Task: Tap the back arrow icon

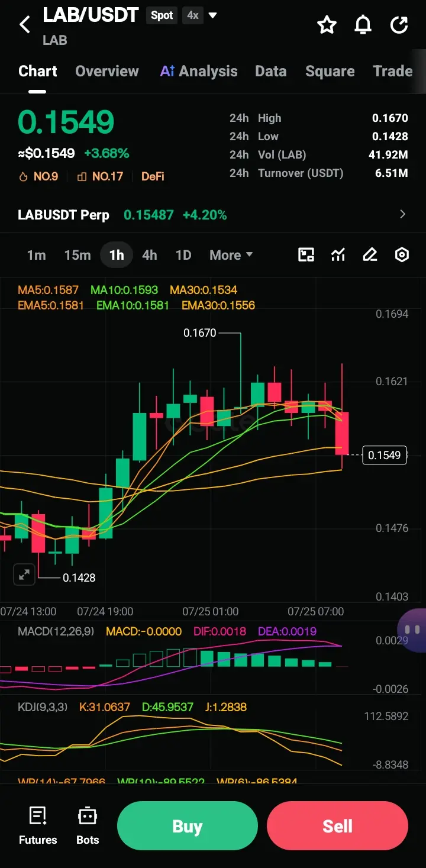Action: (x=25, y=24)
